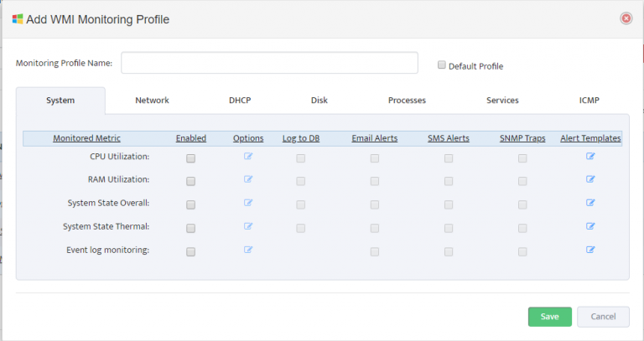
Task: Enable Event log monitoring checkbox
Action: click(191, 251)
